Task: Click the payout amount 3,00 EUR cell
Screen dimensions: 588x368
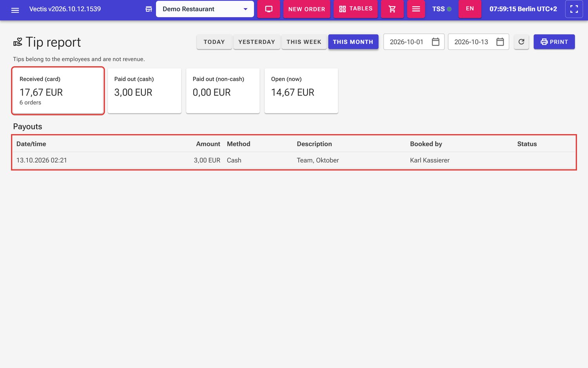Action: [207, 160]
